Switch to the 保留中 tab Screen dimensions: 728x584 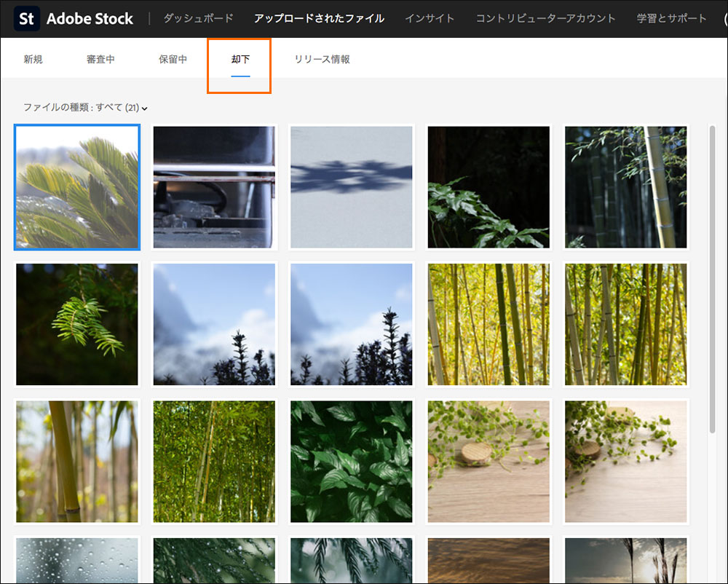pyautogui.click(x=173, y=59)
